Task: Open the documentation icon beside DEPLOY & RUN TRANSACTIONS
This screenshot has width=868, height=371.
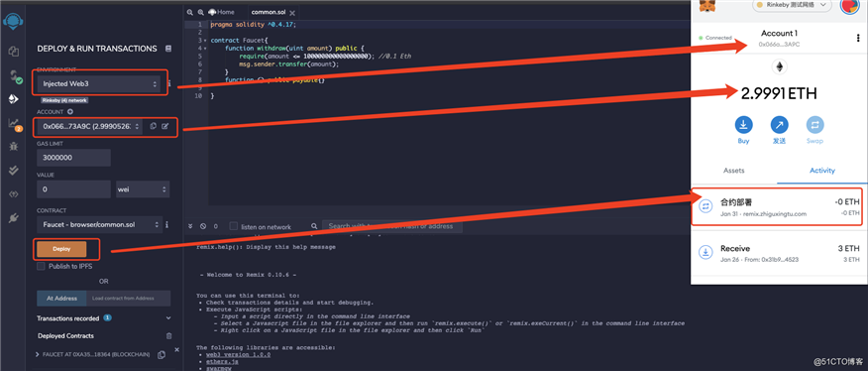Action: coord(168,49)
